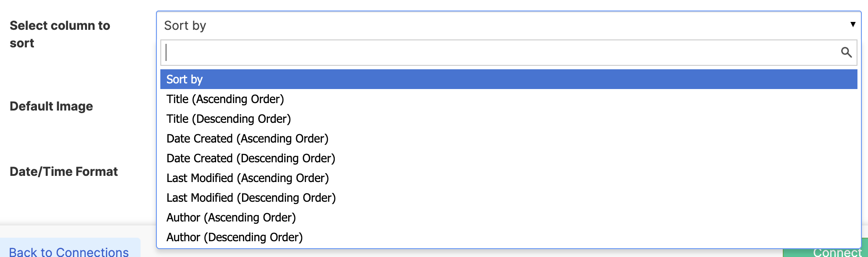Collapse the Sort by dropdown arrow
The width and height of the screenshot is (868, 257).
[853, 25]
